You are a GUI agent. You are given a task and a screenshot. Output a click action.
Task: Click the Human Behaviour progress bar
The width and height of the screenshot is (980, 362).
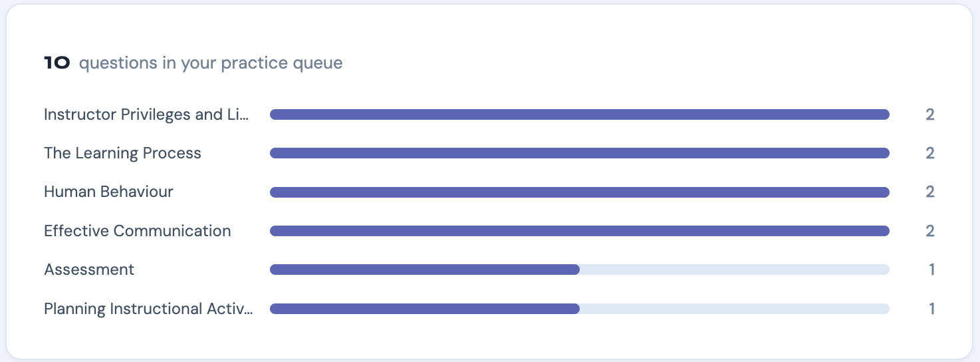coord(580,192)
